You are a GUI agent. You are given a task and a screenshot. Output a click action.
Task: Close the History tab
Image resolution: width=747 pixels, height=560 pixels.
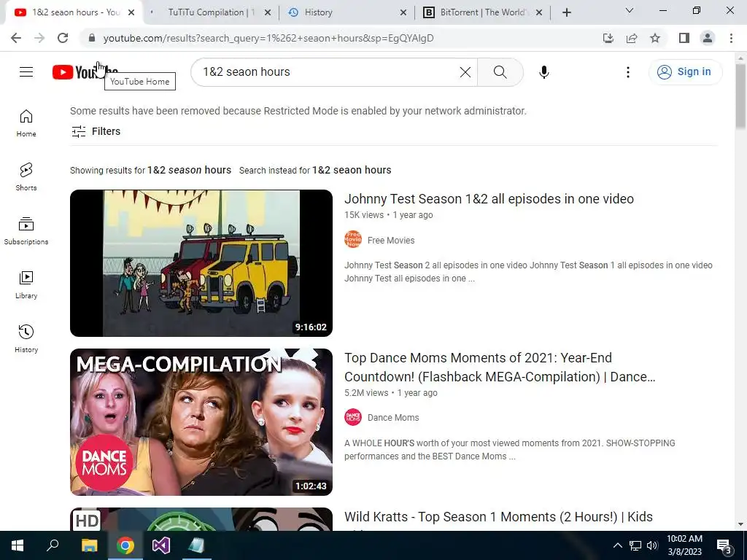pos(403,12)
